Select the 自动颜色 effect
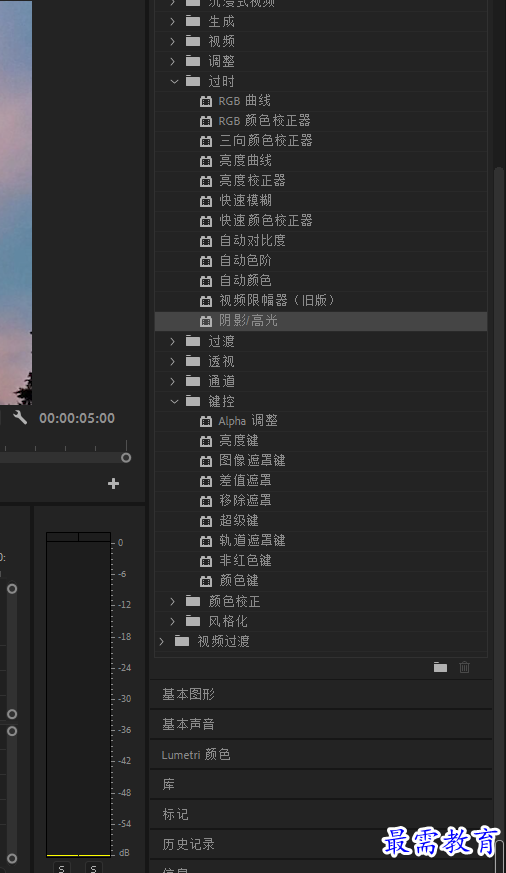The image size is (506, 873). (244, 281)
